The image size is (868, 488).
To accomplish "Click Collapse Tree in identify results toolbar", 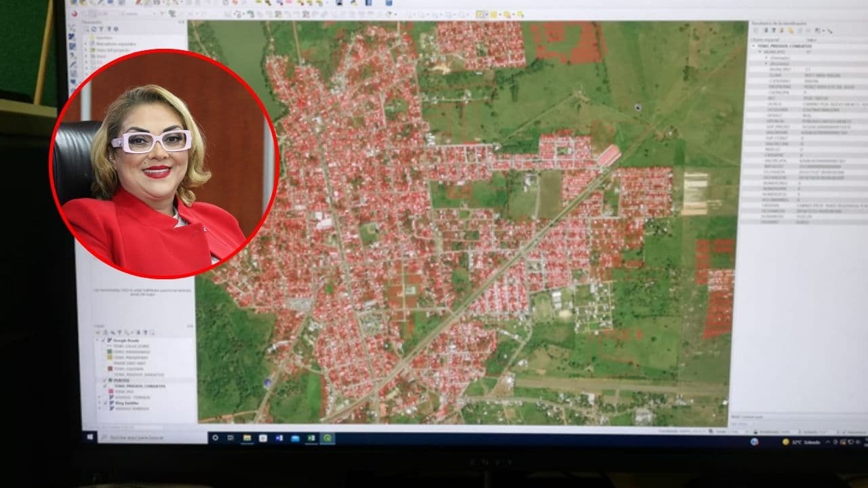I will [x=774, y=30].
